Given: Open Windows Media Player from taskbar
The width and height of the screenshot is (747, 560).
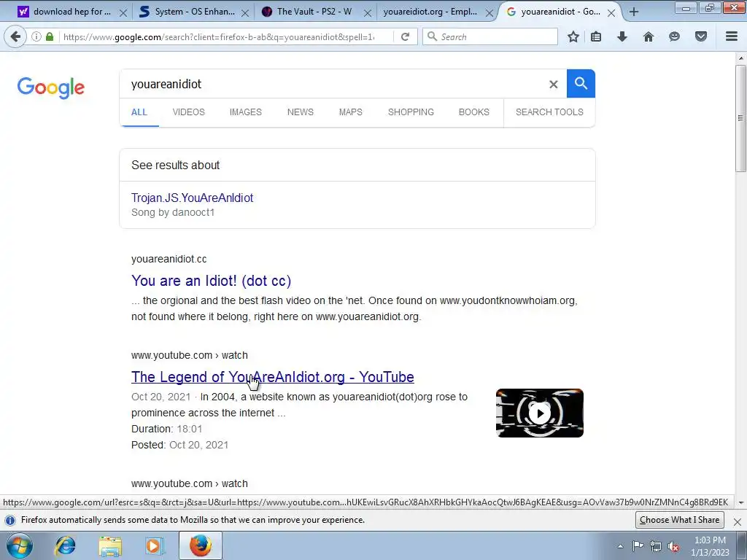Looking at the screenshot, I should coord(155,545).
